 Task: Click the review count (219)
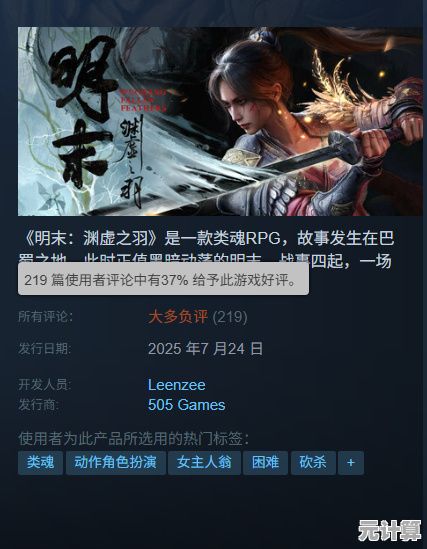coord(230,317)
